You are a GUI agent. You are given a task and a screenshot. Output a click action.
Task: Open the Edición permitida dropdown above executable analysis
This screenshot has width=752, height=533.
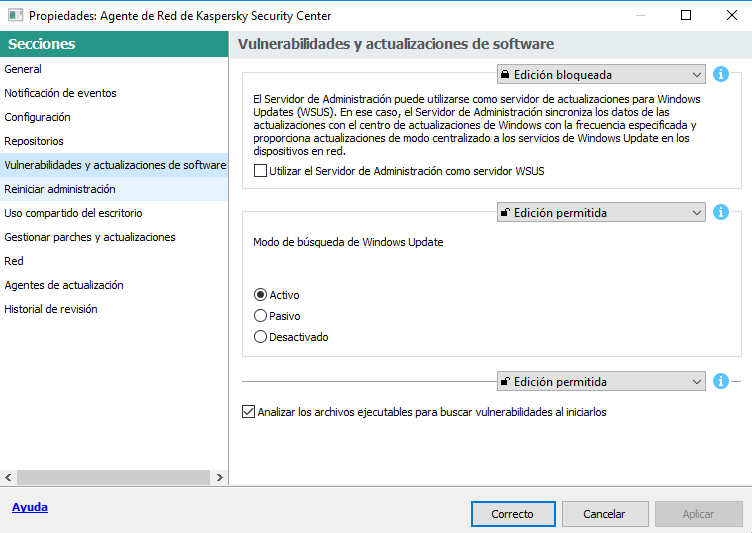601,381
